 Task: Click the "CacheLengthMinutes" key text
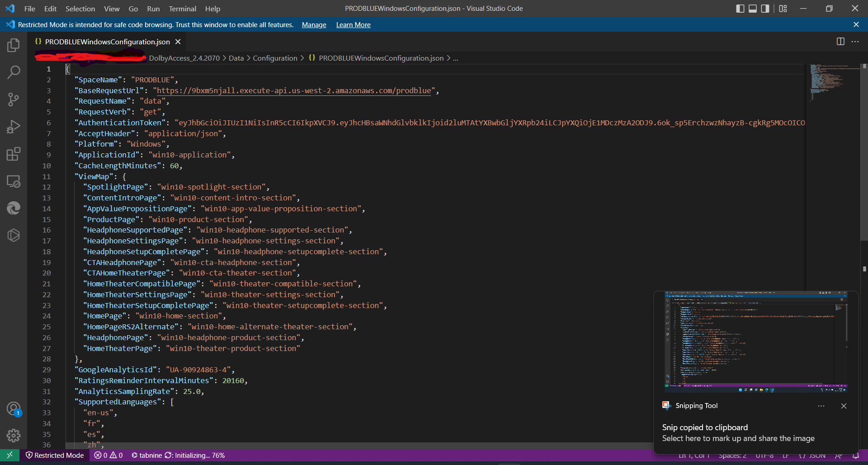pyautogui.click(x=118, y=166)
